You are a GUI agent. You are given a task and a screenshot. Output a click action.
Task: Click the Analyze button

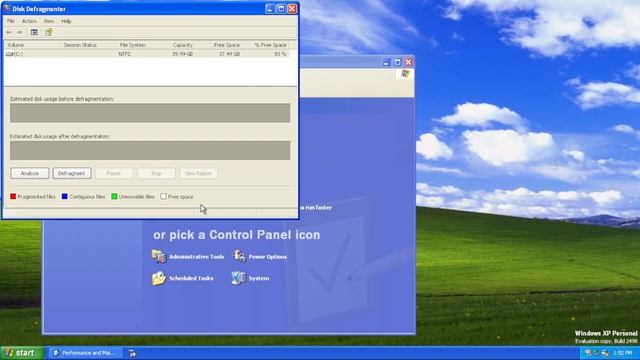point(30,173)
